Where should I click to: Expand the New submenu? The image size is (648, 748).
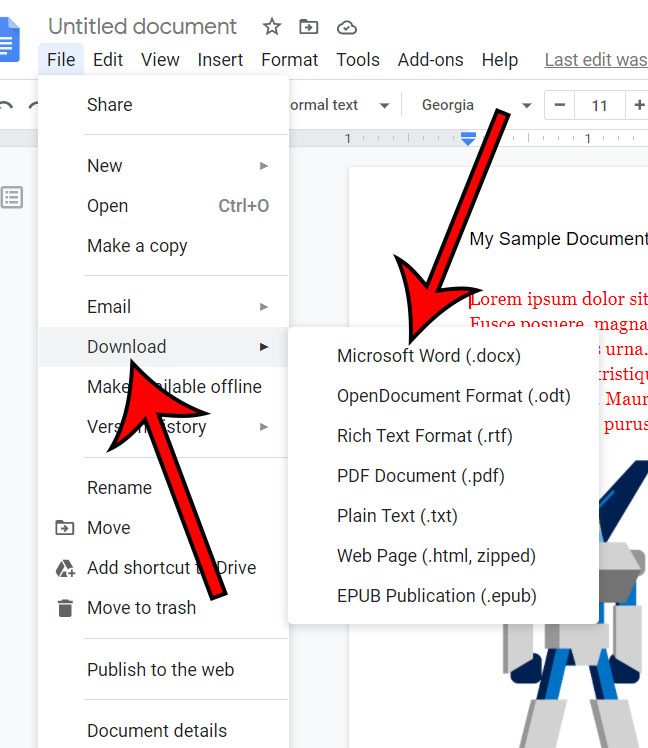164,166
